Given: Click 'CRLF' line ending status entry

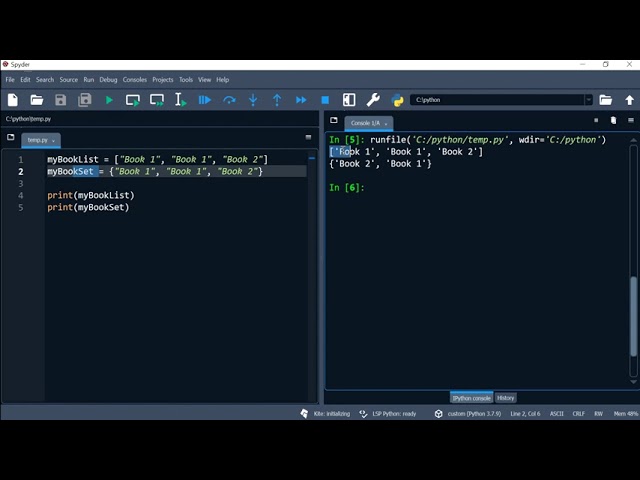Looking at the screenshot, I should (x=579, y=413).
